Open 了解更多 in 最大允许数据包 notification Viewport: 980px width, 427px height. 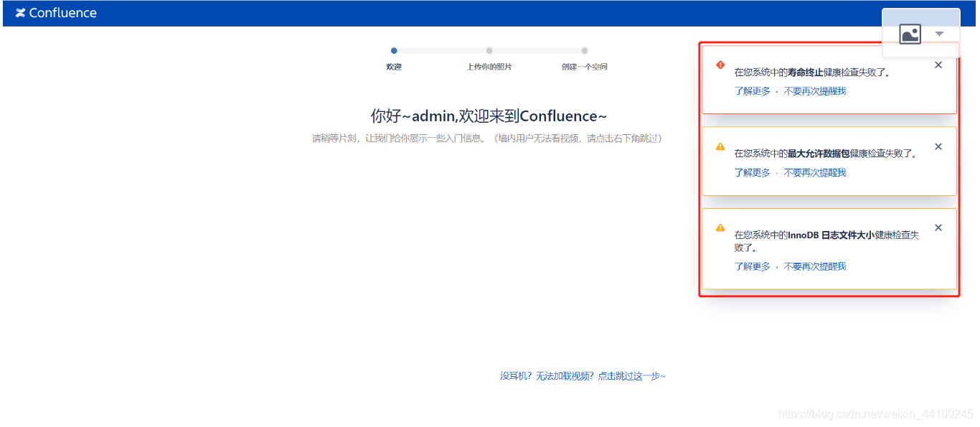click(x=752, y=172)
